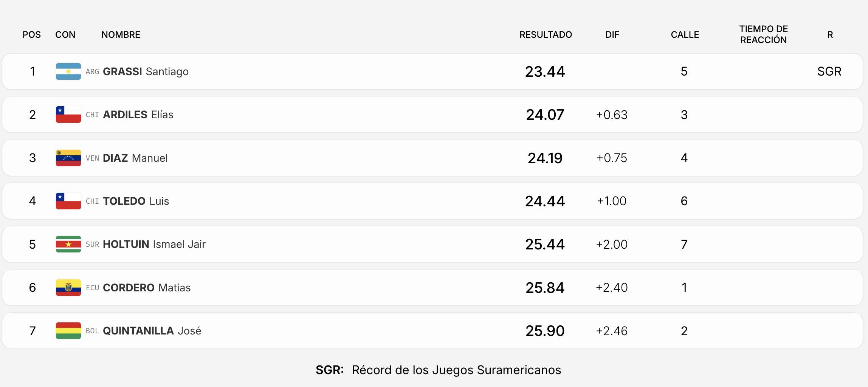Screen dimensions: 868x387
Task: Click the 23.44 winning result
Action: click(x=545, y=71)
